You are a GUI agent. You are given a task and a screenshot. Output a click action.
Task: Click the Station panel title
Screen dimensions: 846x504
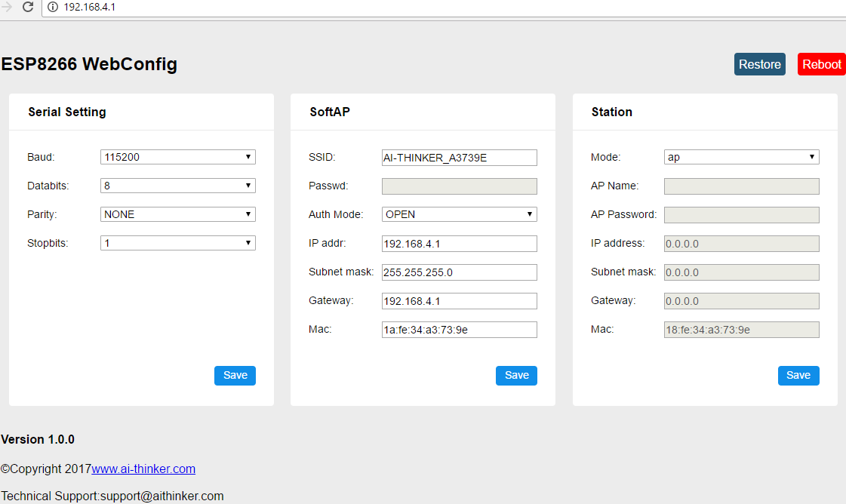tap(612, 112)
